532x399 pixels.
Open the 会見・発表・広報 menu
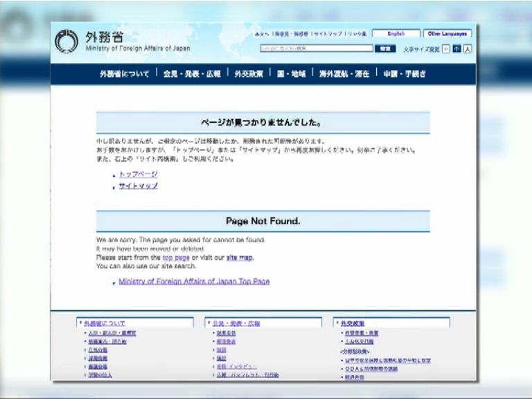192,73
